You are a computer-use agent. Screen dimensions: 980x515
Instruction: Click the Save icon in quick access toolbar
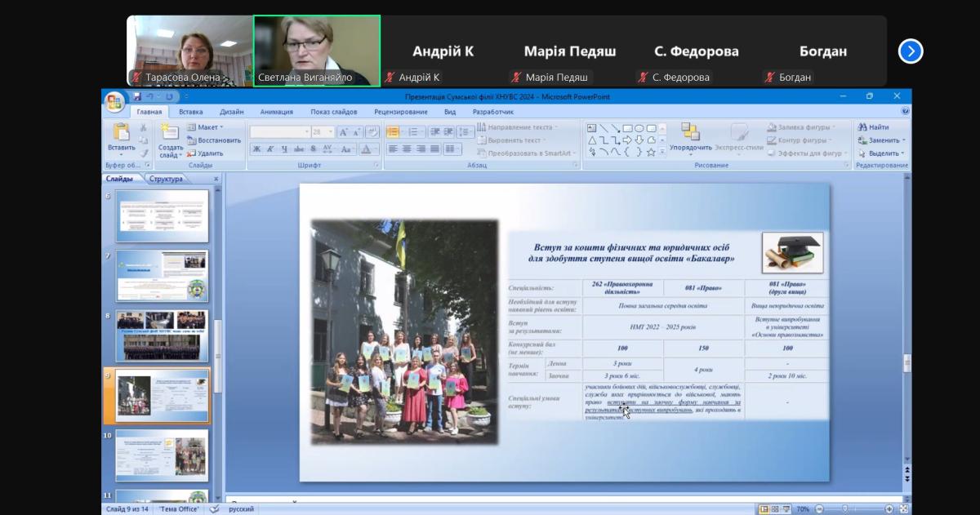(137, 96)
